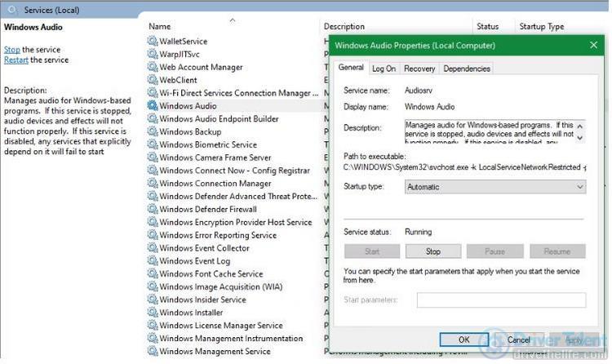Click the gear icon beside Windows Defender Firewall
The width and height of the screenshot is (612, 364).
[x=153, y=209]
